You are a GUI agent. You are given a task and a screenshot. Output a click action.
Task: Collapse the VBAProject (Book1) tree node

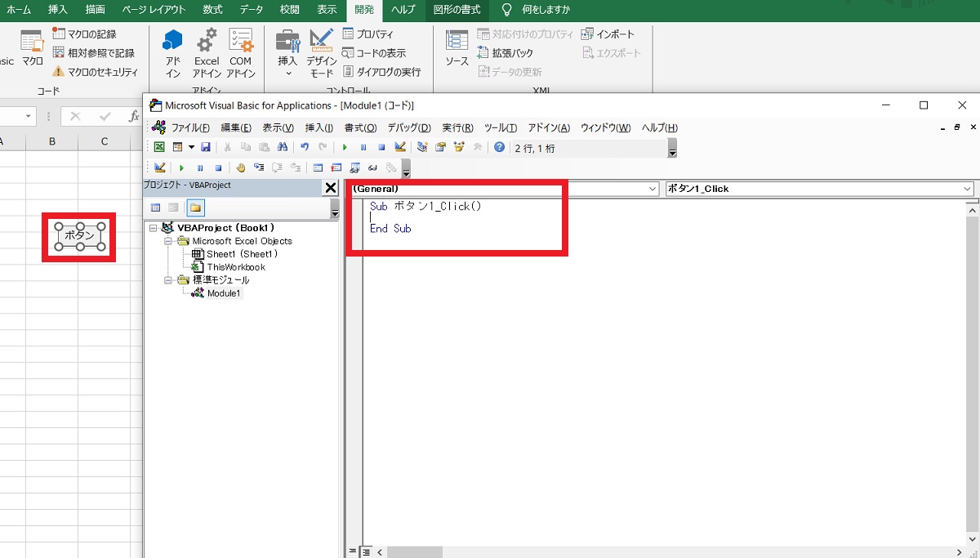pyautogui.click(x=154, y=228)
